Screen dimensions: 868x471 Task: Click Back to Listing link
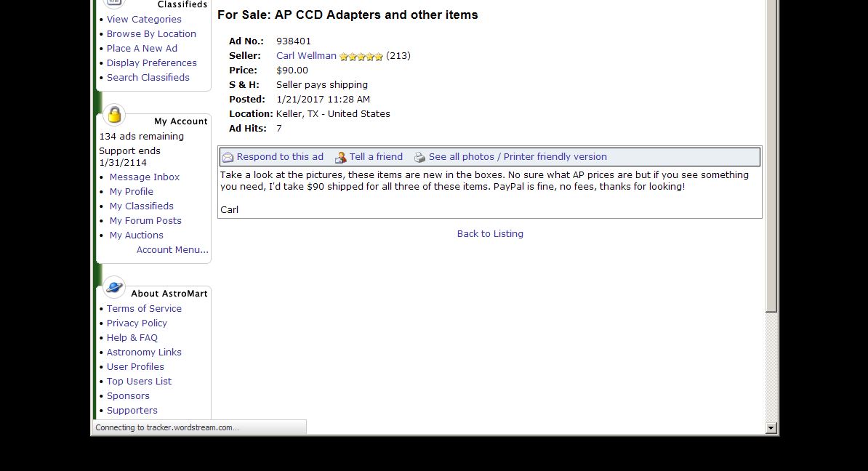pyautogui.click(x=490, y=233)
